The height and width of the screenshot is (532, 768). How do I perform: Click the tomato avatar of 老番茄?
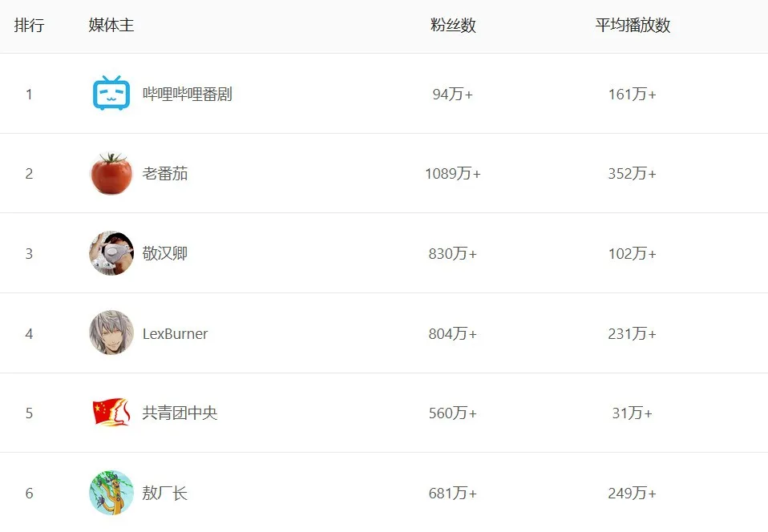(111, 174)
